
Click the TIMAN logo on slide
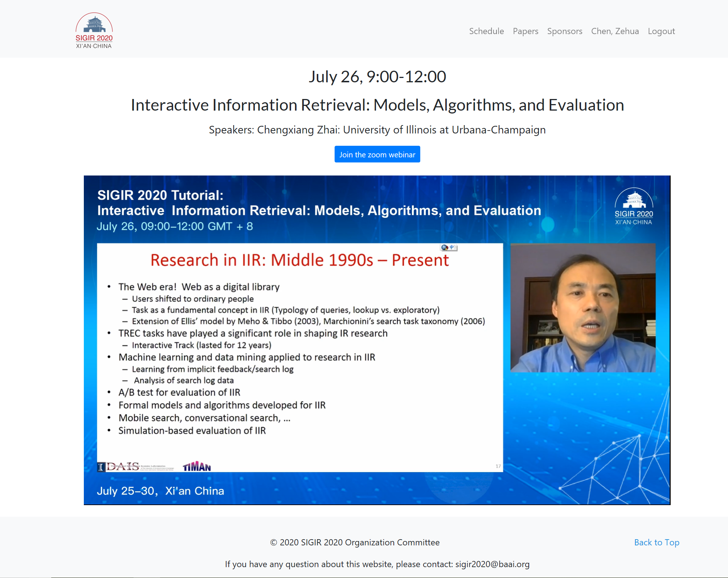point(197,467)
